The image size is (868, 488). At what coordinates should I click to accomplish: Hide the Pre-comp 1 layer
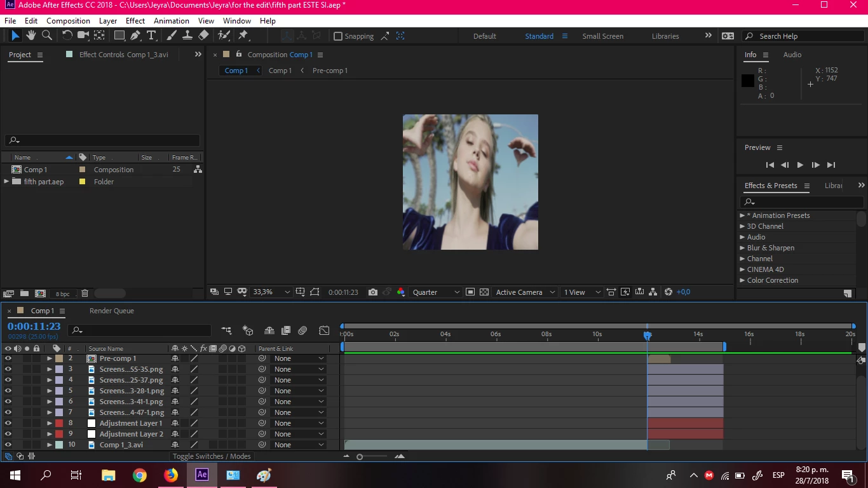click(x=8, y=358)
